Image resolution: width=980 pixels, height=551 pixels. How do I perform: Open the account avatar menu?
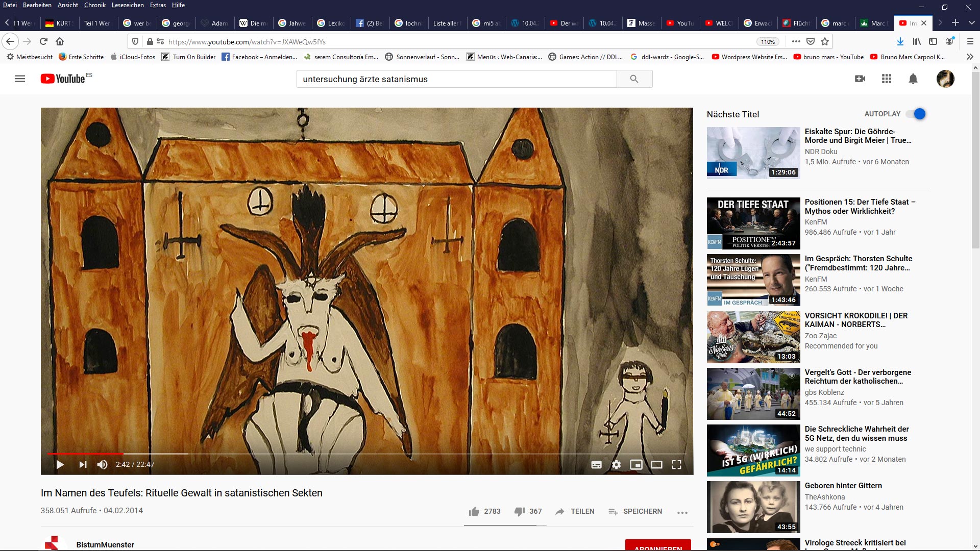[x=945, y=79]
